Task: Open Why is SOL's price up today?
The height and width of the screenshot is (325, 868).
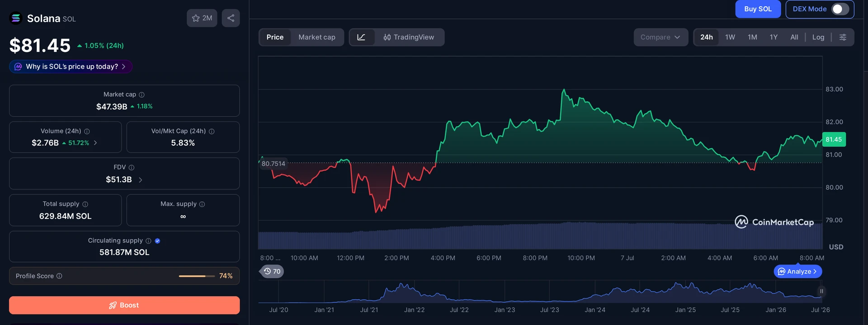Action: 71,66
